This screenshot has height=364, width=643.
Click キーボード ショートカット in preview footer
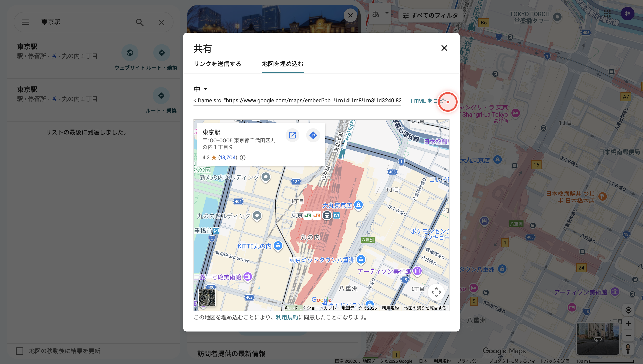[x=310, y=308]
